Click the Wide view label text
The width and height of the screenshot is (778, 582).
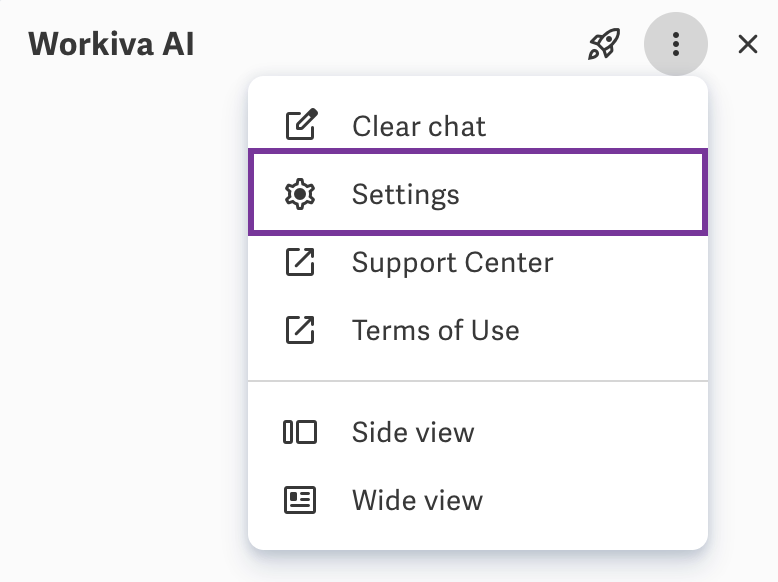(x=417, y=500)
